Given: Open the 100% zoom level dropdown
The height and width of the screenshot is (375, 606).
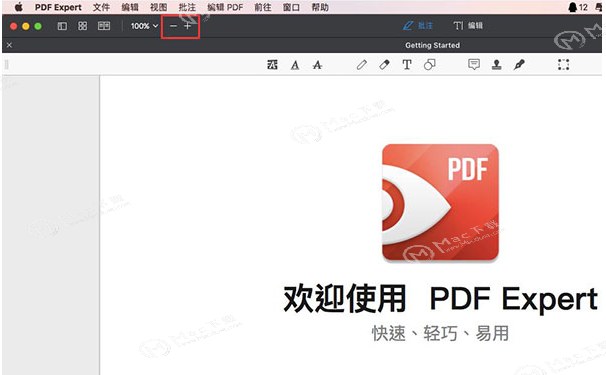Looking at the screenshot, I should point(144,26).
